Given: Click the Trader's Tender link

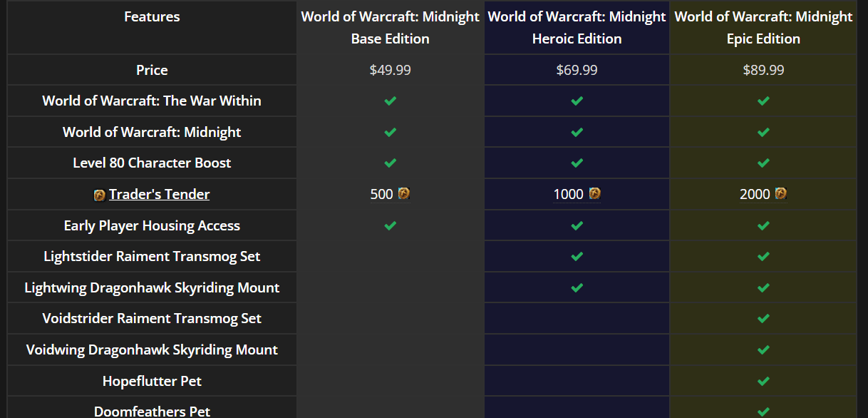Looking at the screenshot, I should coord(159,194).
